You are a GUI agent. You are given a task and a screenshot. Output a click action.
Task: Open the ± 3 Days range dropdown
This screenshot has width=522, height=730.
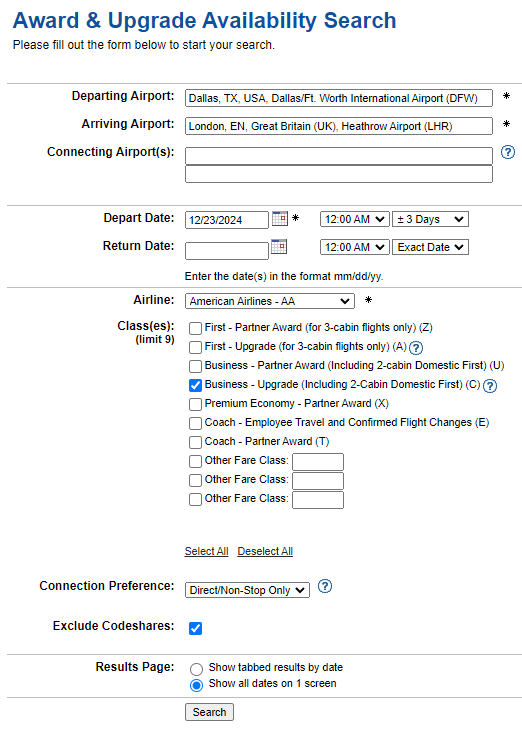430,219
